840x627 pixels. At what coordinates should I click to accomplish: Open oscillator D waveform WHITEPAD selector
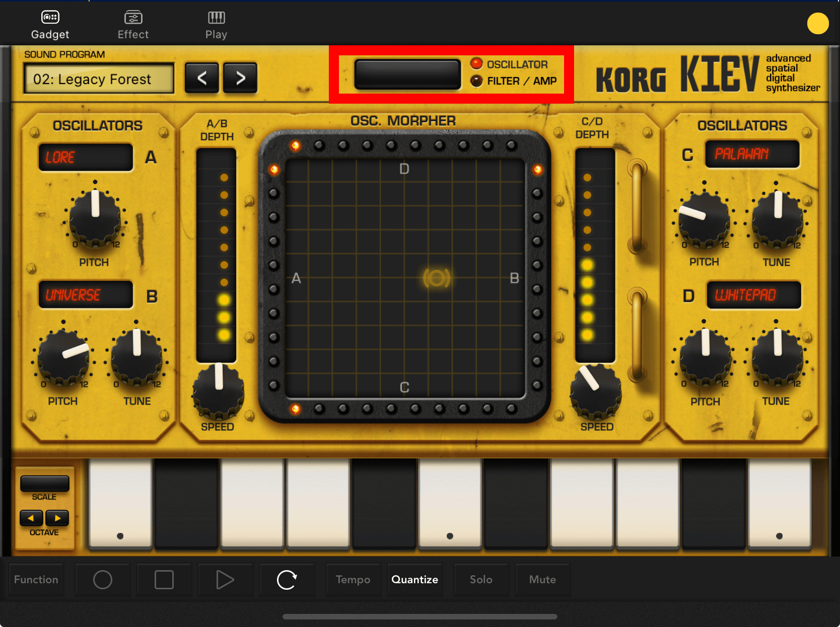point(754,295)
